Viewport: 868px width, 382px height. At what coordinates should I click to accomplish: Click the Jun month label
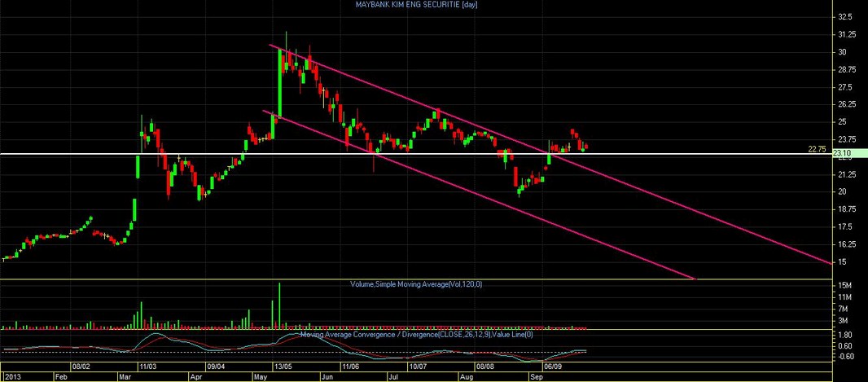pos(327,376)
